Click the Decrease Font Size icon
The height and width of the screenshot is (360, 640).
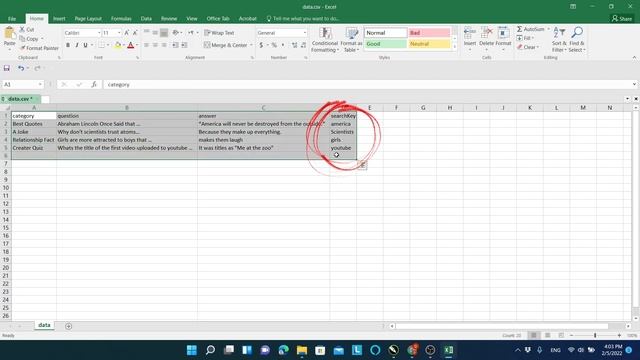[135, 33]
